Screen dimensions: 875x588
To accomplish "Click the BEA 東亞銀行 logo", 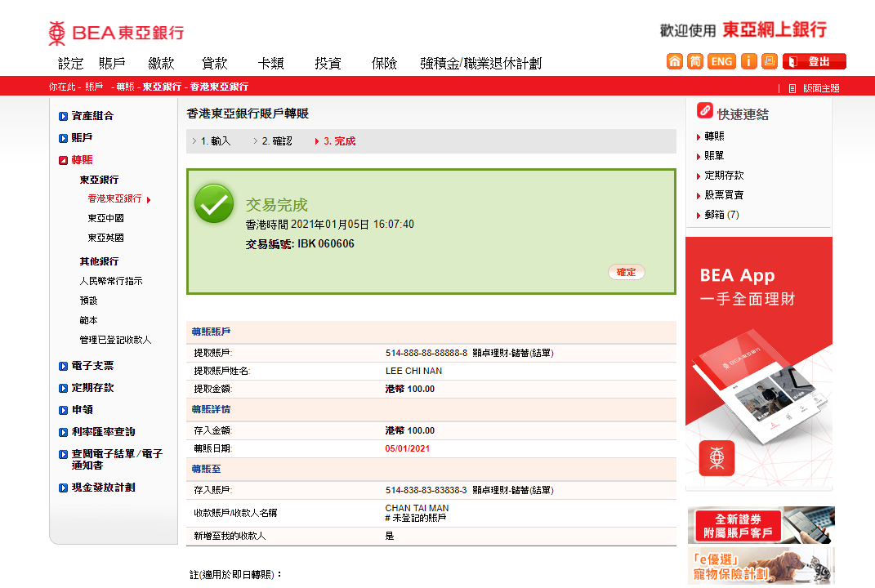I will tap(116, 33).
